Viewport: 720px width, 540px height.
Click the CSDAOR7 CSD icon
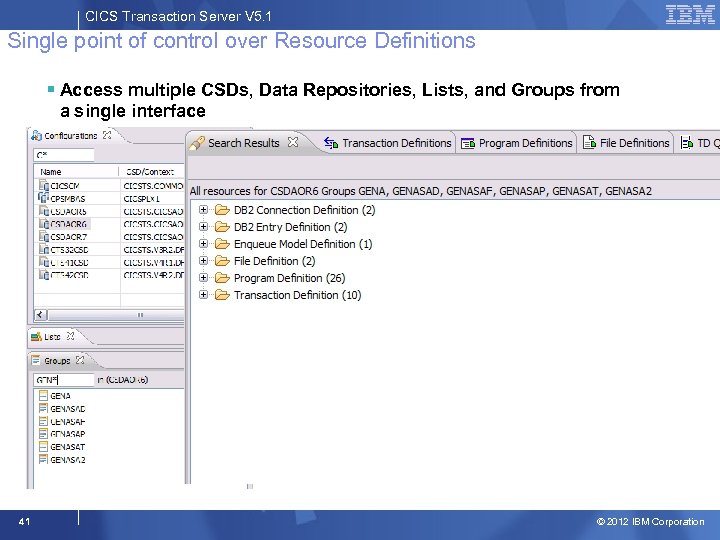coord(44,237)
